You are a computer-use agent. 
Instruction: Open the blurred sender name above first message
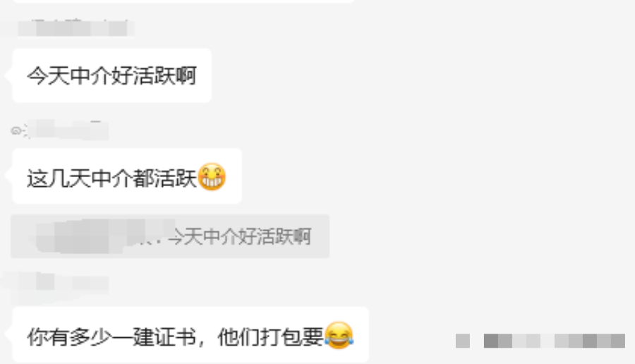[x=75, y=28]
